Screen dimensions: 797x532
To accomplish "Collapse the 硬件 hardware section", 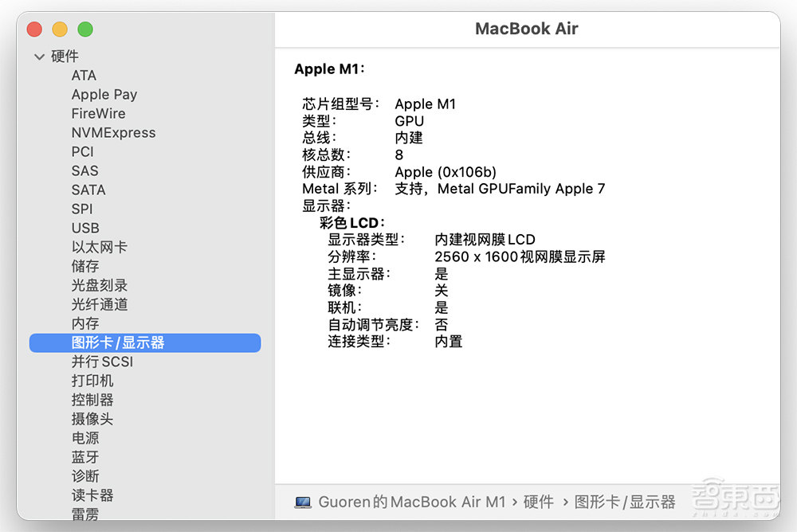I will click(38, 56).
